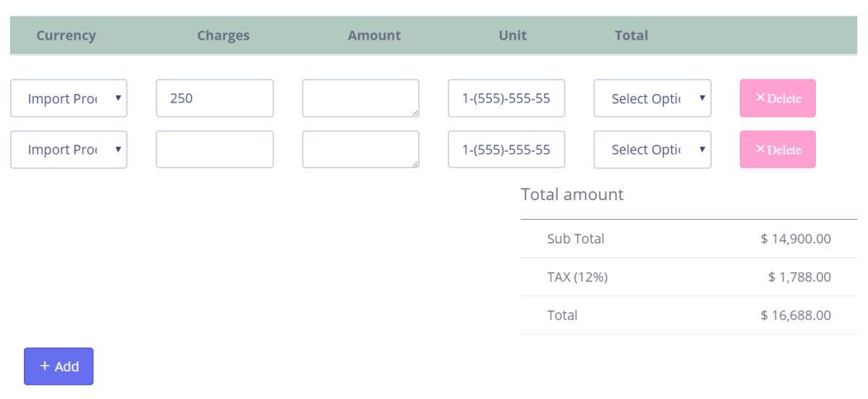Select the second row Unit phone field
This screenshot has height=399, width=868.
(506, 150)
